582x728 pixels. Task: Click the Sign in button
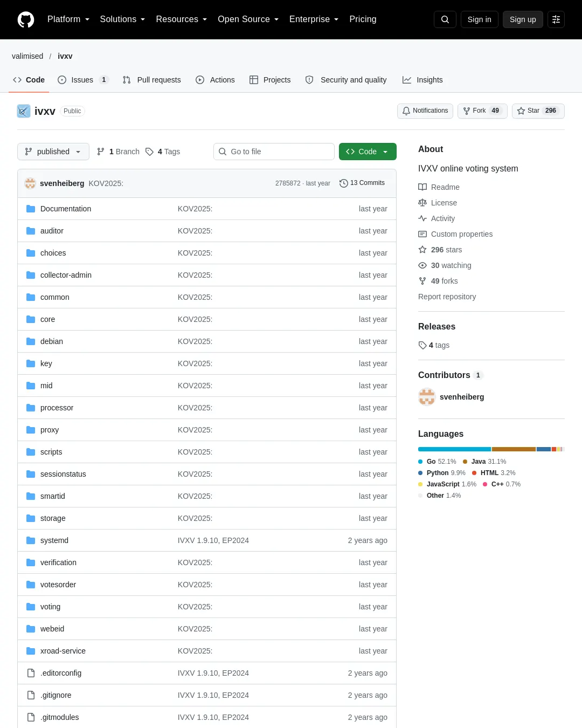coord(480,19)
